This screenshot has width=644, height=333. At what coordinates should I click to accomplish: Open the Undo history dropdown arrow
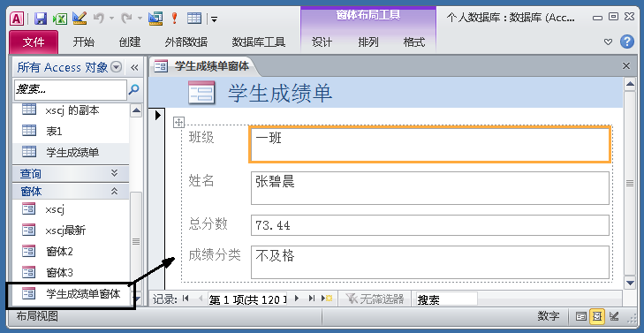coord(111,19)
